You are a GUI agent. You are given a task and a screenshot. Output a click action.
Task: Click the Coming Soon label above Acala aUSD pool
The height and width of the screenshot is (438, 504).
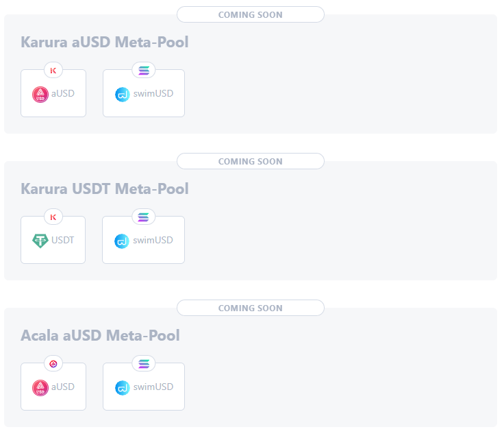point(250,308)
